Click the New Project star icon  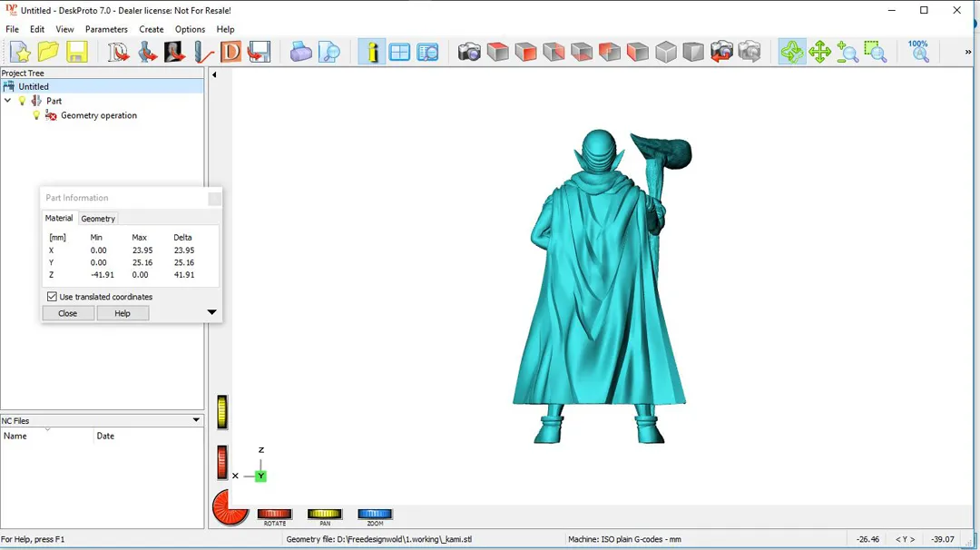[x=20, y=52]
